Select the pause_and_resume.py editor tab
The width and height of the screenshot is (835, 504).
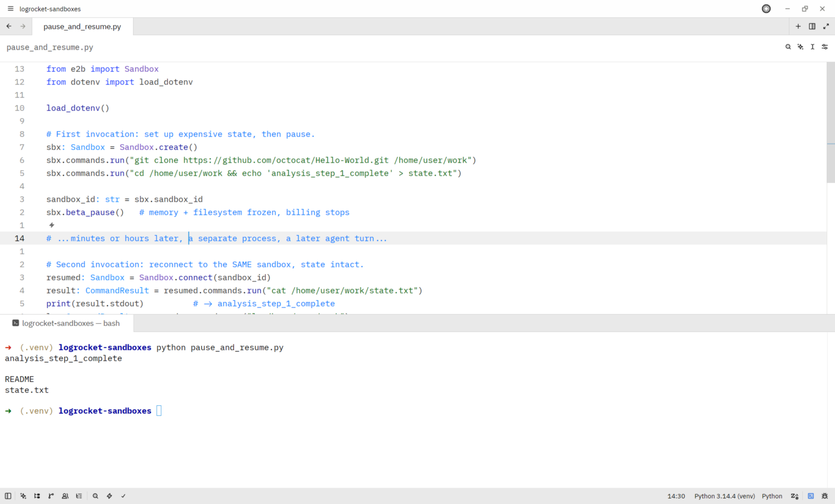coord(82,26)
